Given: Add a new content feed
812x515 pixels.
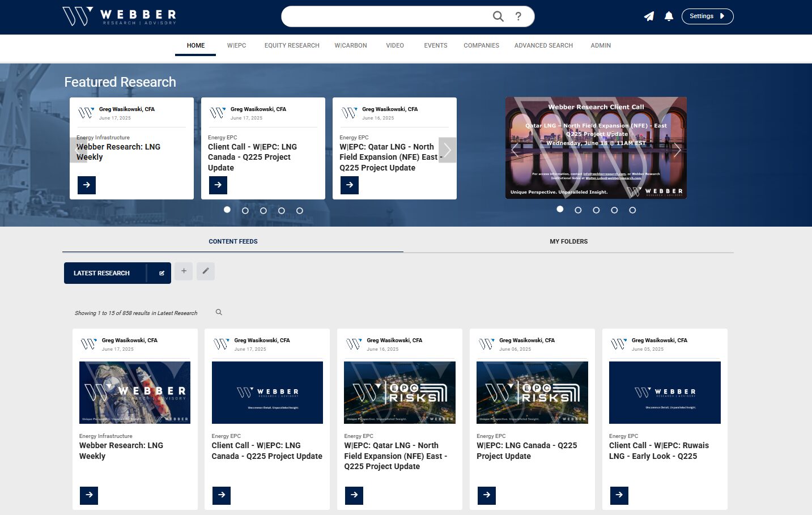Looking at the screenshot, I should click(x=184, y=271).
